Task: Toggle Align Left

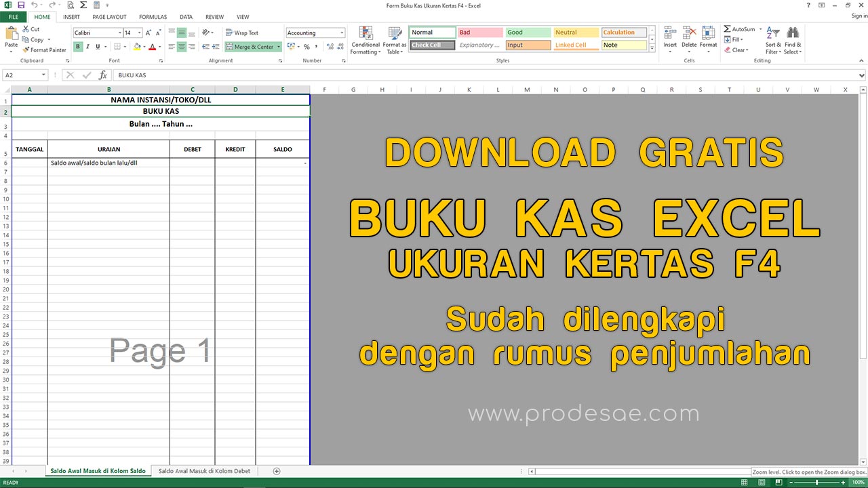Action: pos(172,47)
